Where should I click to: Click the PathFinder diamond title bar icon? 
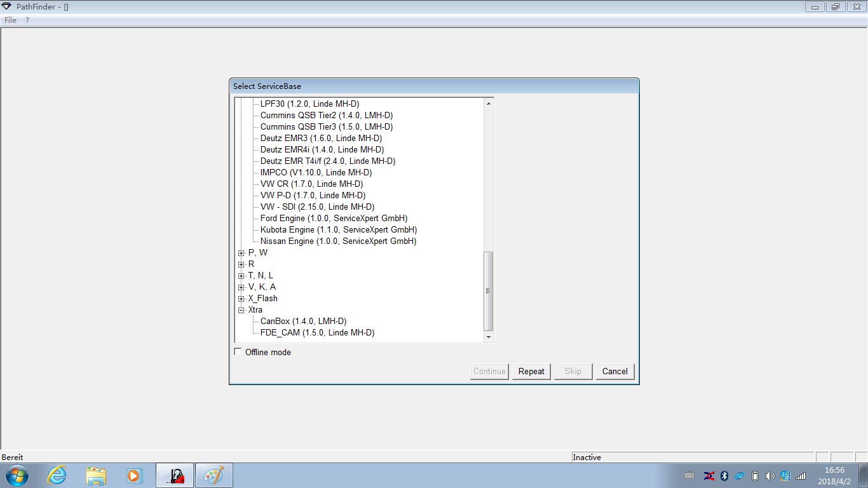pos(7,6)
